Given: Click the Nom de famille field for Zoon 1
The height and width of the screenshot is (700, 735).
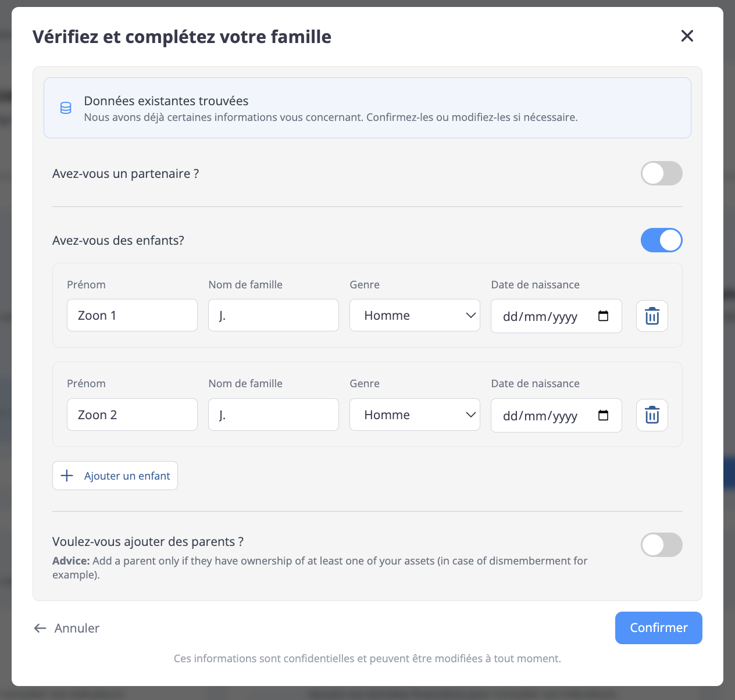Looking at the screenshot, I should pyautogui.click(x=273, y=316).
